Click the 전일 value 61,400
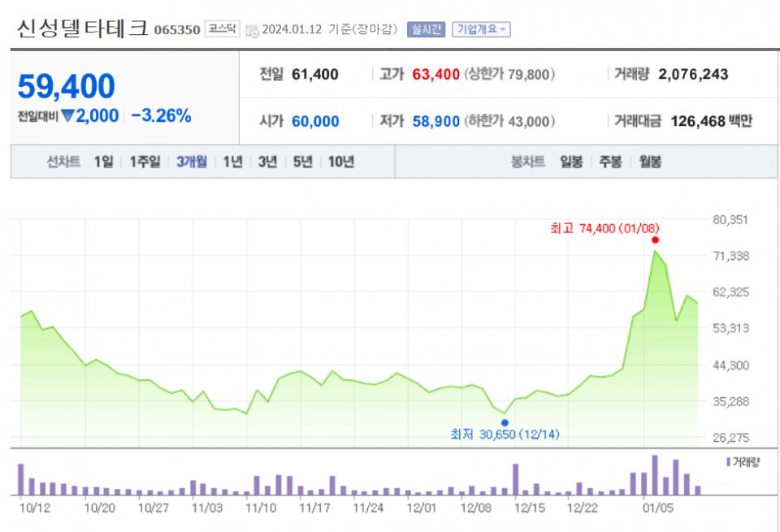 click(315, 75)
